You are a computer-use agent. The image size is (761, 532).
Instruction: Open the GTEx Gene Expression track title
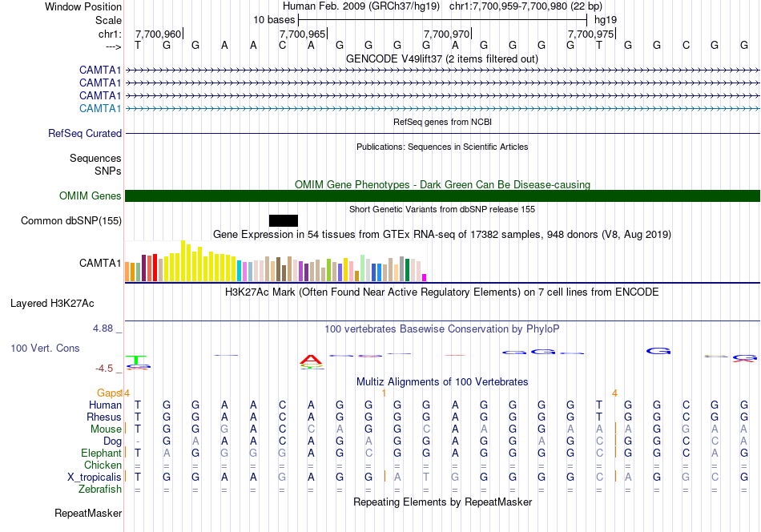pyautogui.click(x=442, y=234)
